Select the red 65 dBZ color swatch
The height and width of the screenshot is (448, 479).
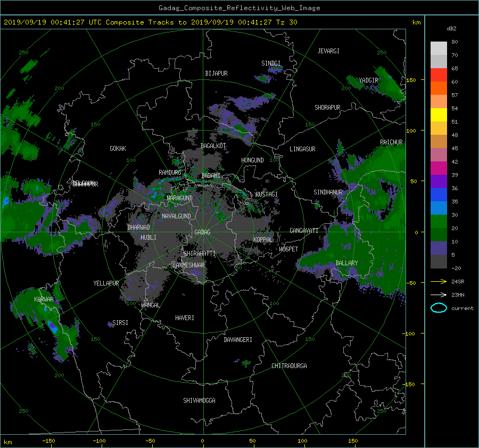pos(439,75)
